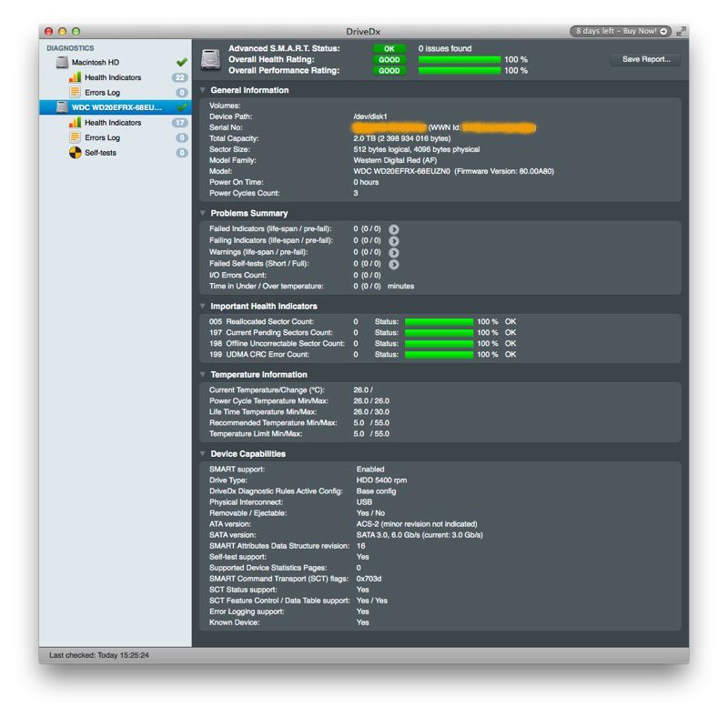Click the 17 badge on WDC Health Indicators
The image size is (728, 718).
click(179, 123)
